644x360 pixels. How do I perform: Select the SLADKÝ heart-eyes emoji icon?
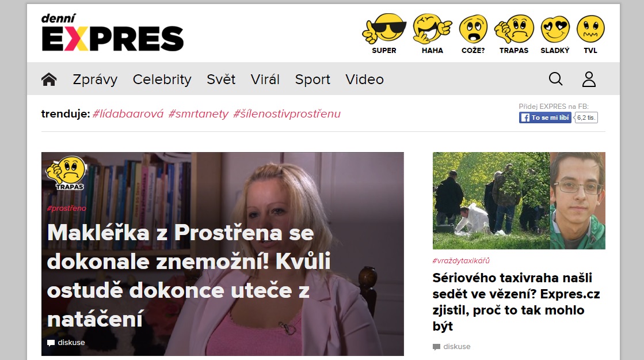tap(555, 33)
